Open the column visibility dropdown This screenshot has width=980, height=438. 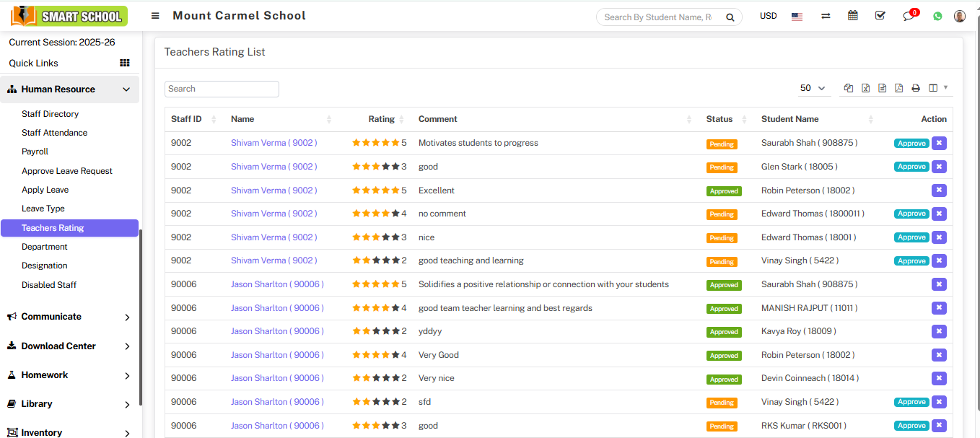point(934,87)
